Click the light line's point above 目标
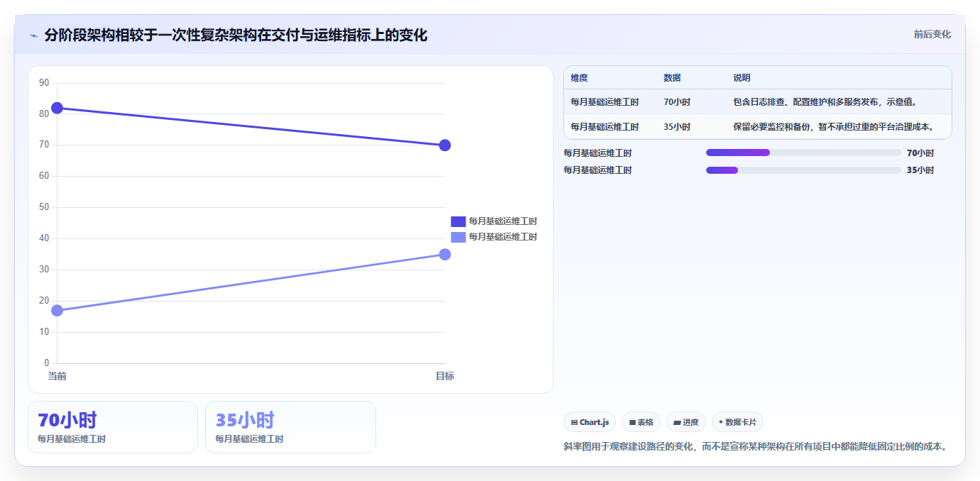 coord(445,254)
